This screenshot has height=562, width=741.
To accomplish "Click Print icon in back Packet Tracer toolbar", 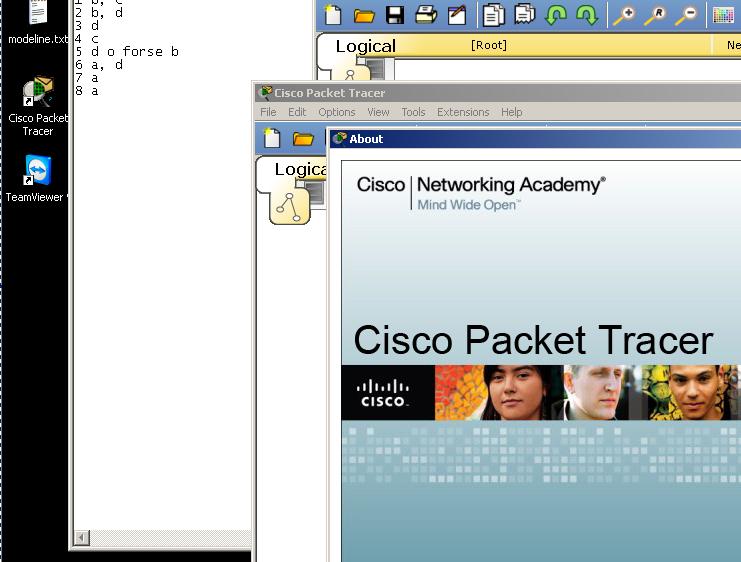I will pyautogui.click(x=426, y=15).
